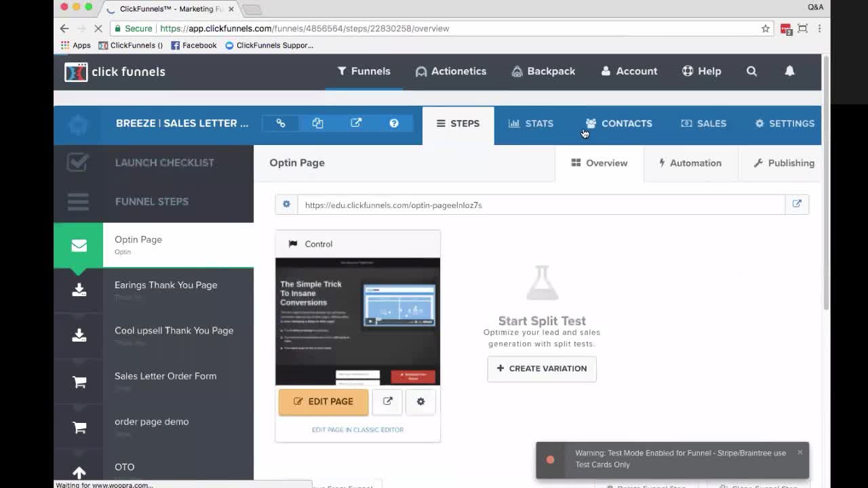Screen dimensions: 868x488
Task: Click the Launch Checklist checkmark icon
Action: coord(78,163)
